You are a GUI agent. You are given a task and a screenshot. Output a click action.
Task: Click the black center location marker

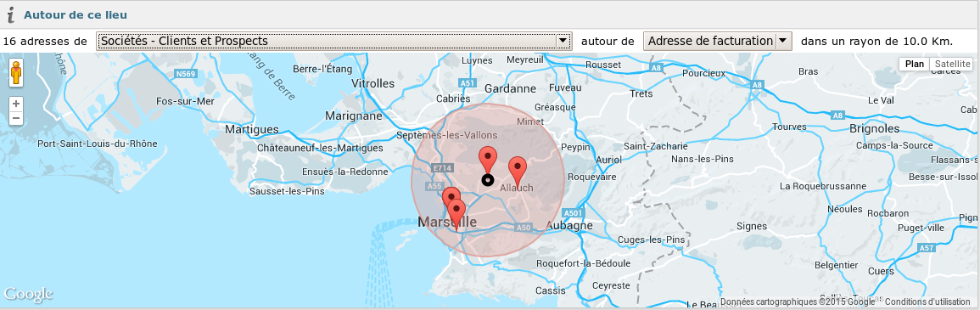point(488,180)
